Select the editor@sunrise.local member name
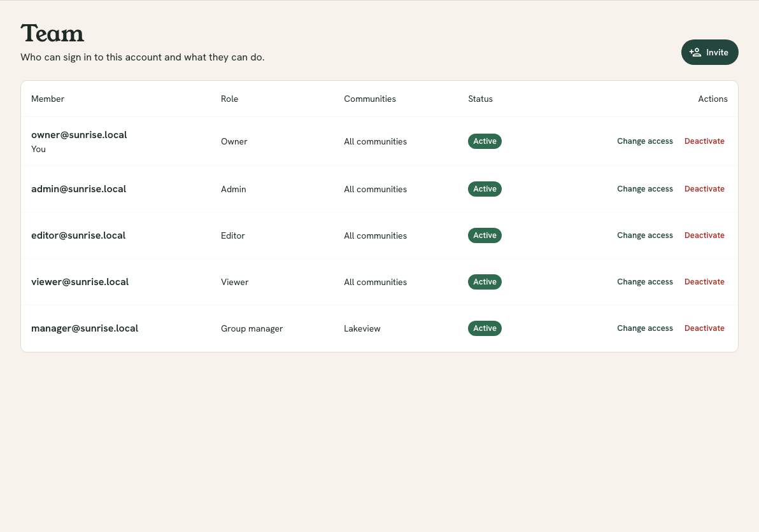The width and height of the screenshot is (759, 532). (x=78, y=235)
